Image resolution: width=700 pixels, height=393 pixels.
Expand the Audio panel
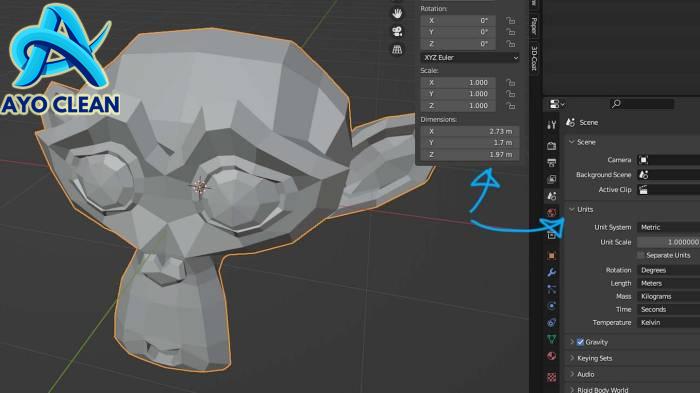(572, 374)
